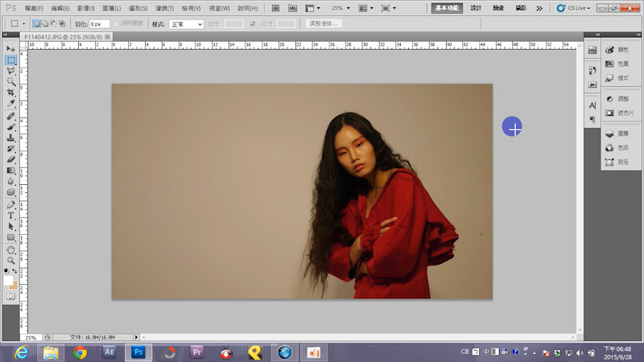Select the Pen tool

tap(10, 205)
